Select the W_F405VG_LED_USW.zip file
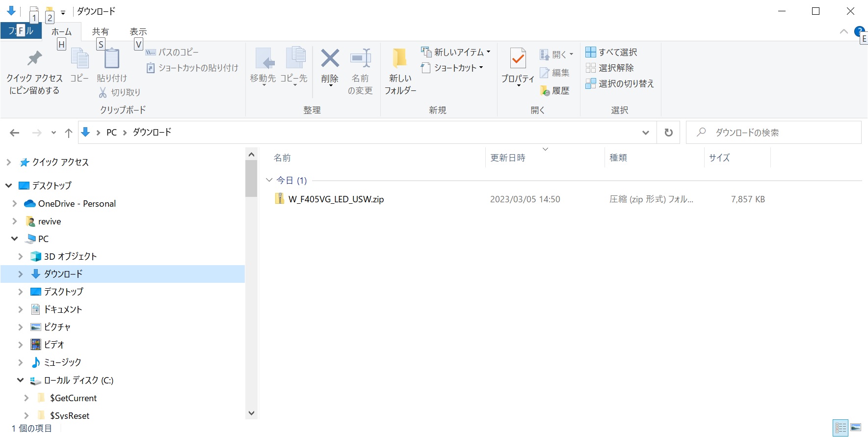 pyautogui.click(x=336, y=199)
